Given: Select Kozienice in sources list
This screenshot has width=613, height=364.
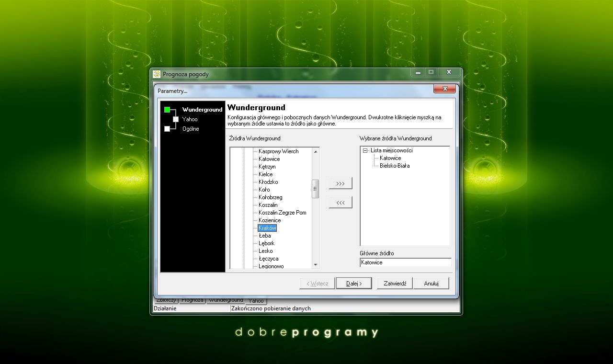Looking at the screenshot, I should click(x=270, y=220).
